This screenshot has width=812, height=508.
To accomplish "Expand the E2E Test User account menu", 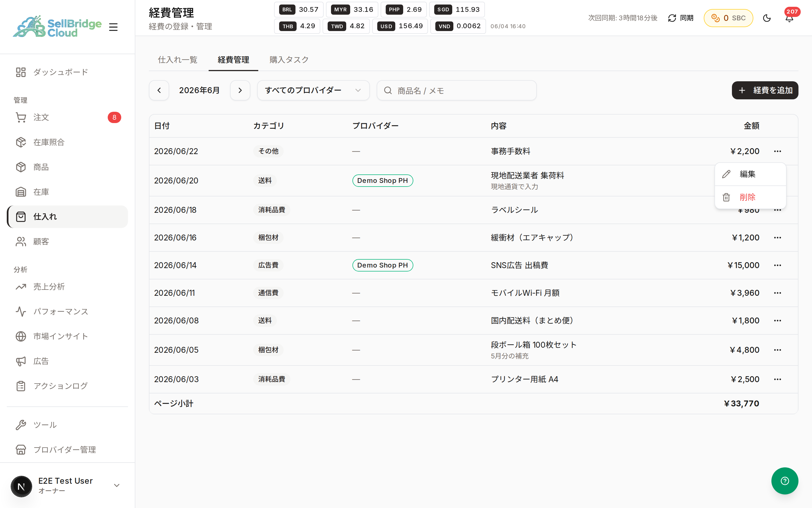I will [x=116, y=485].
